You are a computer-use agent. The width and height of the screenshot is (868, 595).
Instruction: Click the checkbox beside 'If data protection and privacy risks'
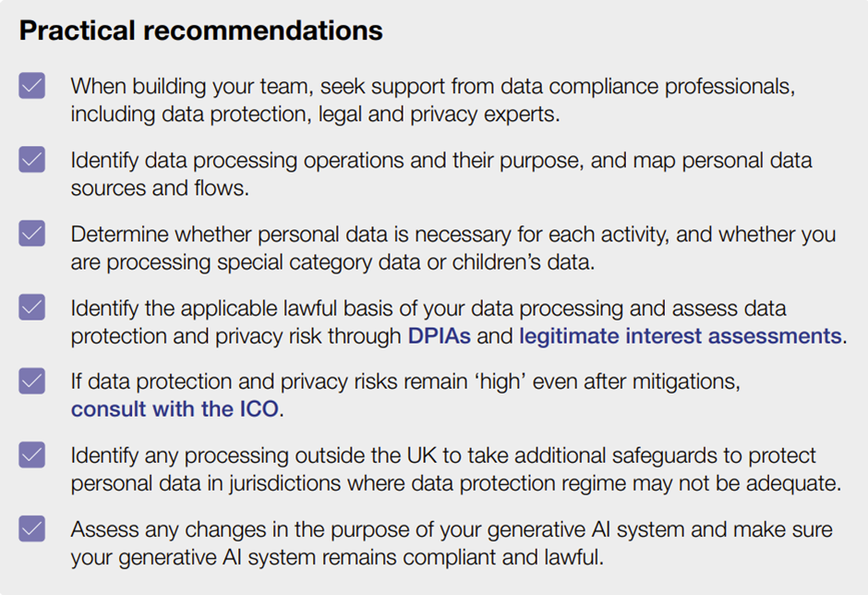(x=32, y=382)
